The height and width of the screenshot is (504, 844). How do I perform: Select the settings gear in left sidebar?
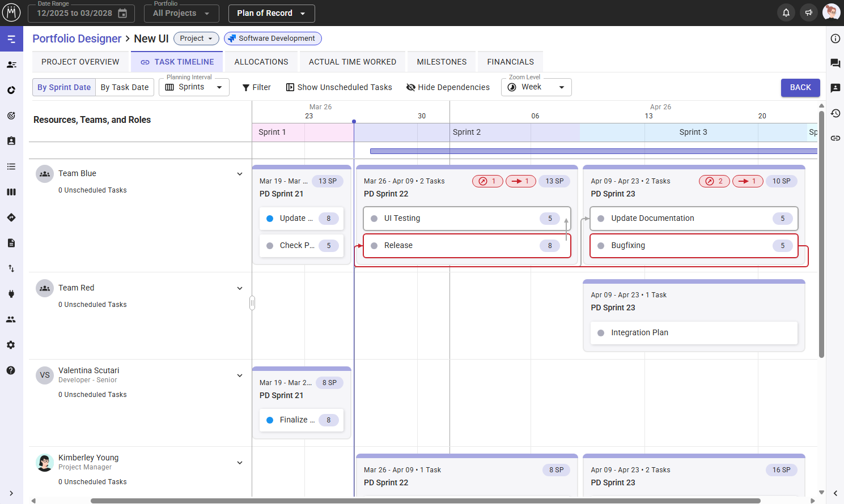click(x=11, y=345)
